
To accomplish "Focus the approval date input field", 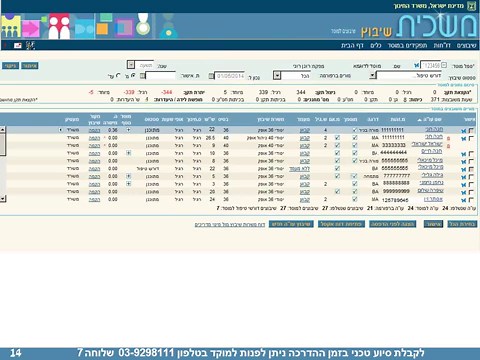I will [x=161, y=76].
